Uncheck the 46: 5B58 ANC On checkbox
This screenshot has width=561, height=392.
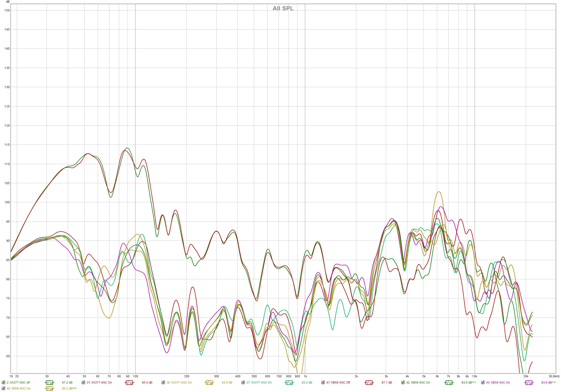(3, 388)
